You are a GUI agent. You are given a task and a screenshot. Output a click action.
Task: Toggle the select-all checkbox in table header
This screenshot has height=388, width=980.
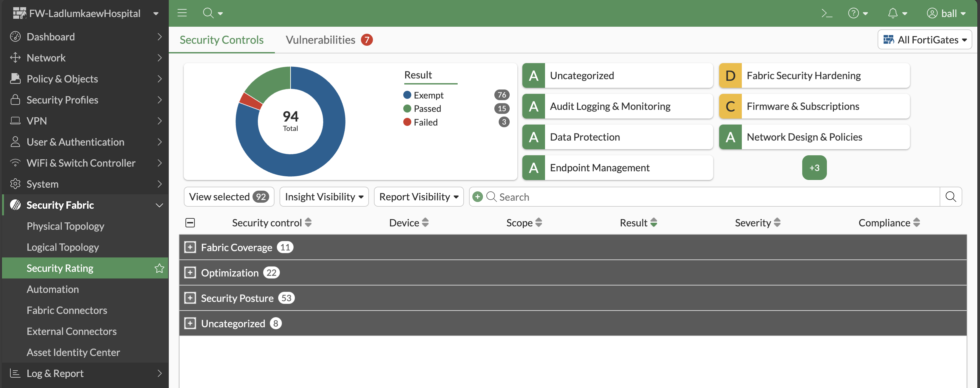coord(190,222)
